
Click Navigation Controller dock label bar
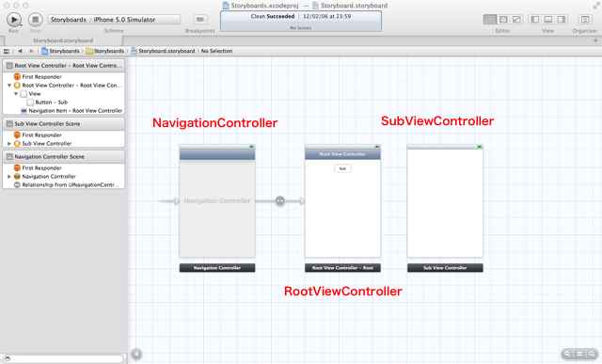click(x=217, y=268)
